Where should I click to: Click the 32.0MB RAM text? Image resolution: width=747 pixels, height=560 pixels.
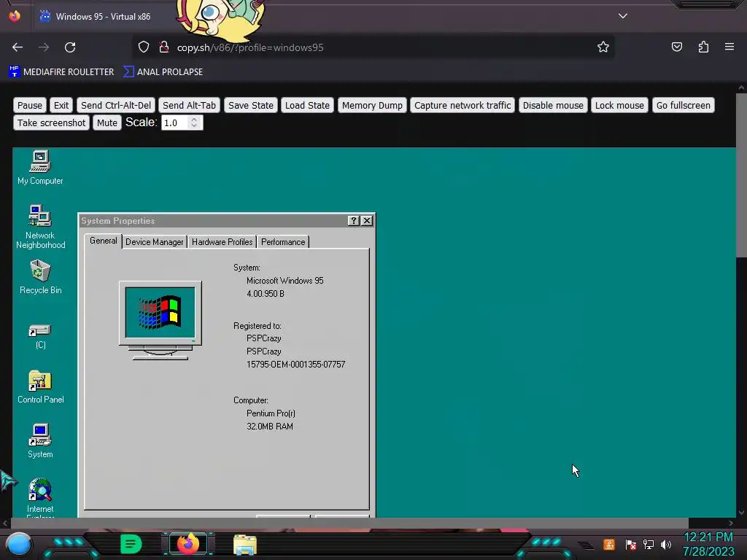point(270,426)
